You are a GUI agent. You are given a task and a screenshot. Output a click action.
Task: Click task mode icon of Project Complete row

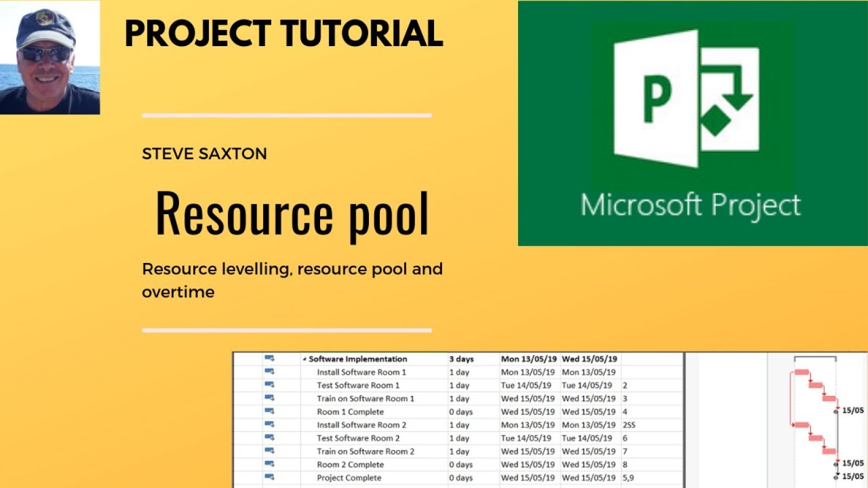pos(269,478)
